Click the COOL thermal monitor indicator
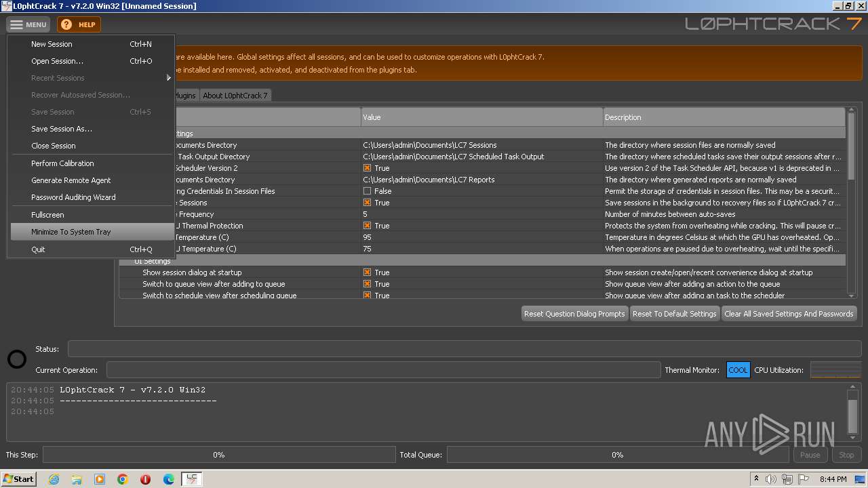 738,370
